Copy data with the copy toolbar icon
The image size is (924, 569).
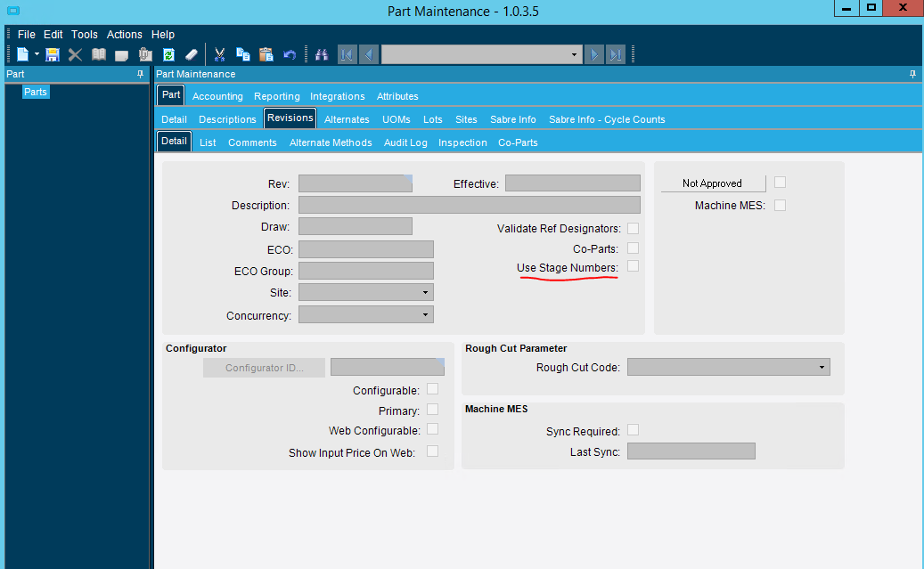(x=242, y=54)
